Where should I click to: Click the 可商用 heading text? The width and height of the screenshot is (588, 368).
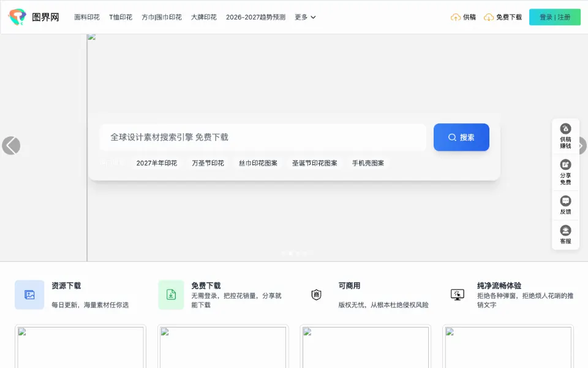pyautogui.click(x=349, y=286)
